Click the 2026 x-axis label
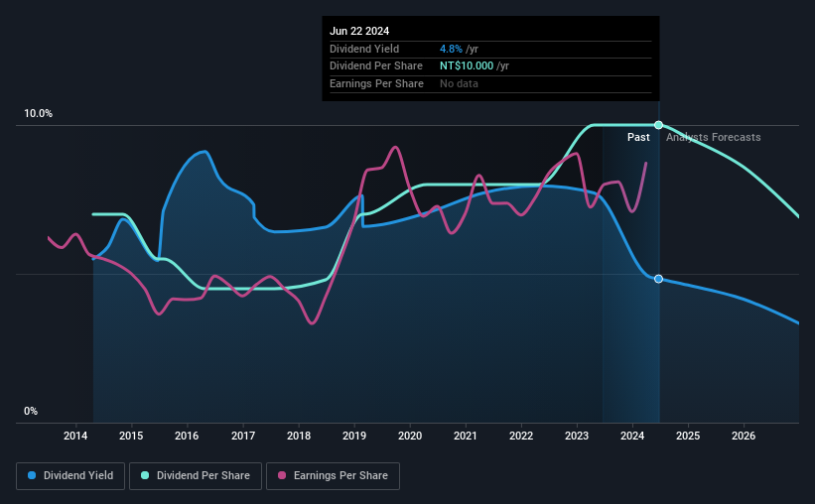The image size is (815, 504). [744, 436]
